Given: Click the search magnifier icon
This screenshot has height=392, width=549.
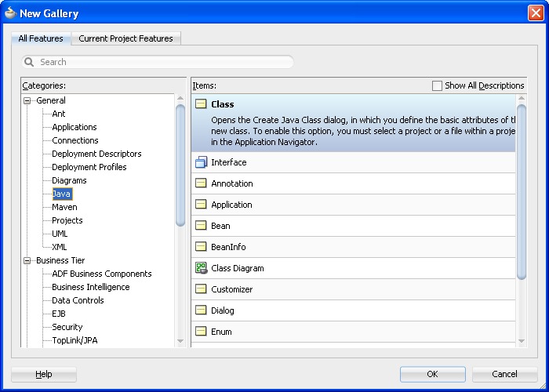Looking at the screenshot, I should [x=30, y=62].
